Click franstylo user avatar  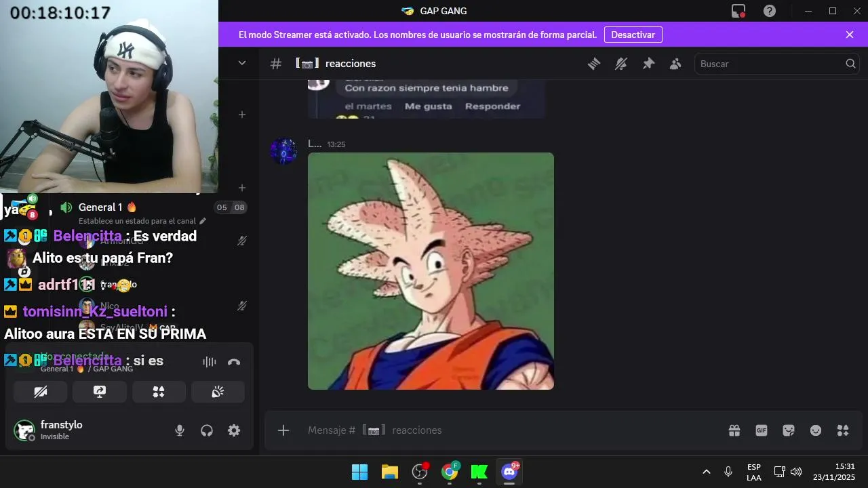point(24,430)
